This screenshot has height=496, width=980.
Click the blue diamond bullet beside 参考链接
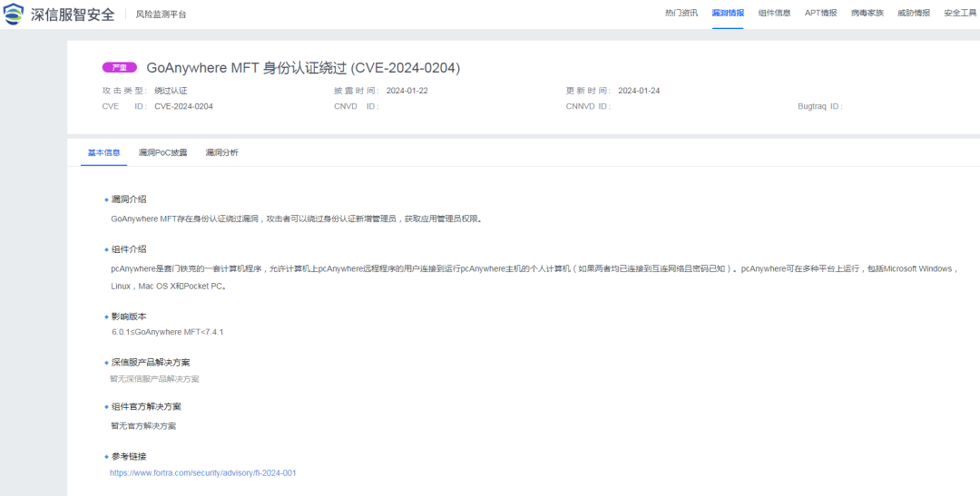(106, 457)
